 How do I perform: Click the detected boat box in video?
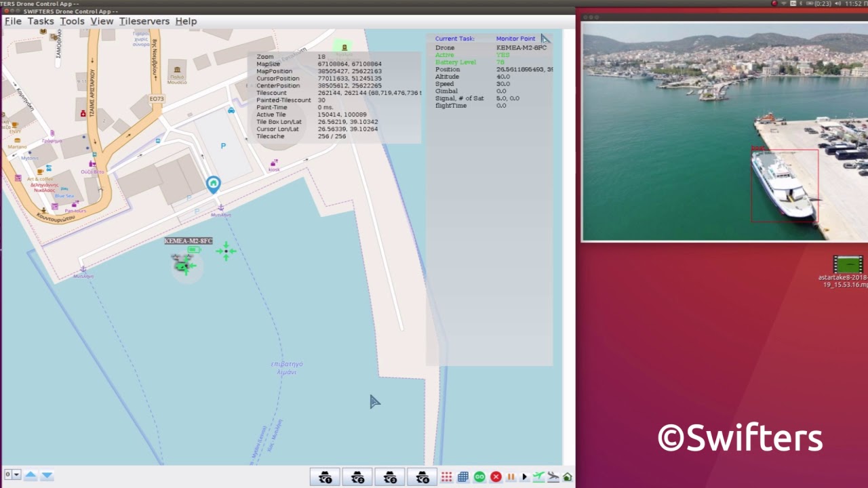[x=784, y=186]
